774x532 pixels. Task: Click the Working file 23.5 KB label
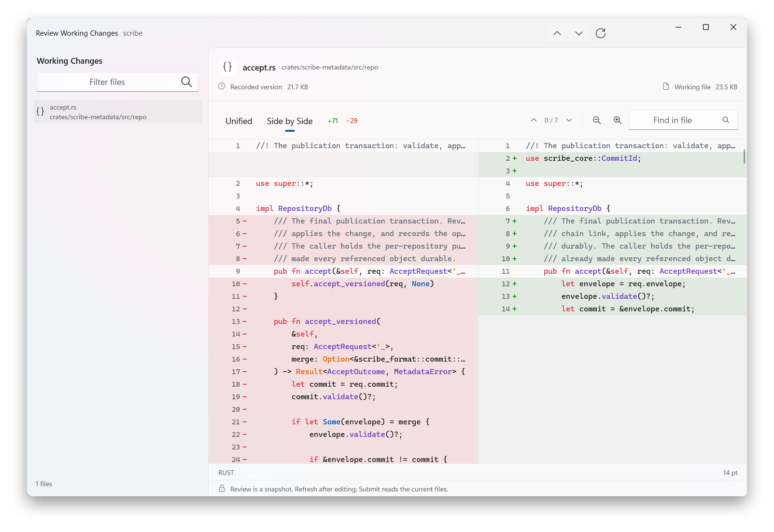click(x=705, y=87)
